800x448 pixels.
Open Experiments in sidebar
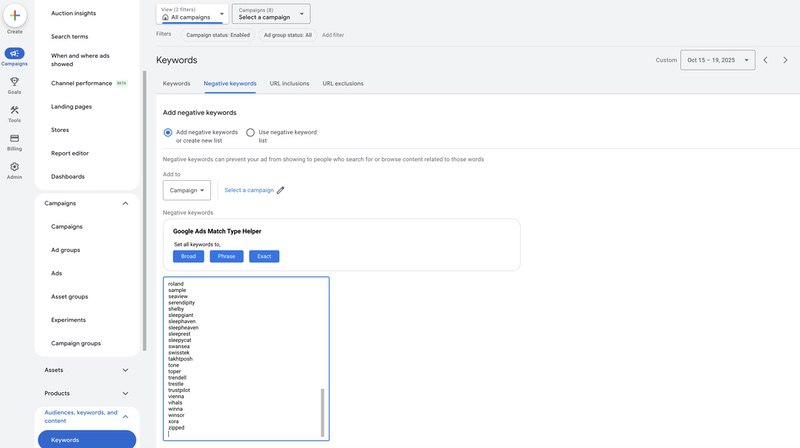[68, 320]
